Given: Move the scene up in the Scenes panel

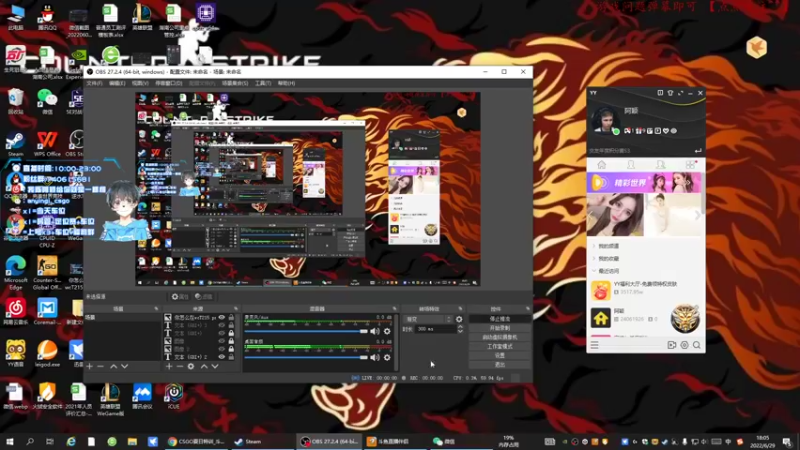Looking at the screenshot, I should tap(113, 366).
